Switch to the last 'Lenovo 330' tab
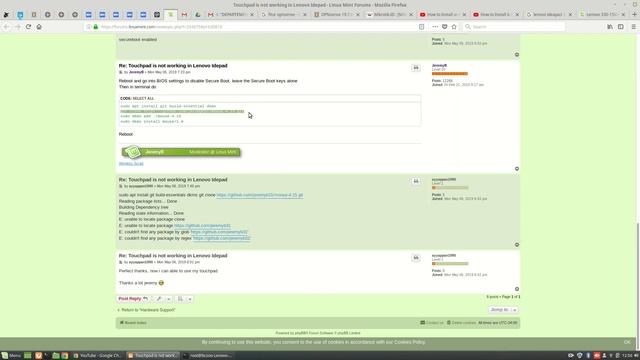 (x=602, y=14)
